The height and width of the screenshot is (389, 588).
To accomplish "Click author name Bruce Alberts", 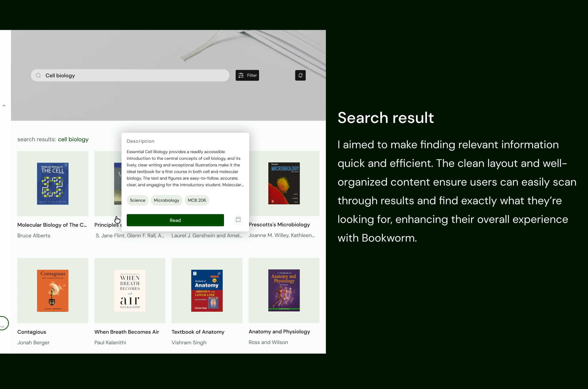I will tap(34, 235).
